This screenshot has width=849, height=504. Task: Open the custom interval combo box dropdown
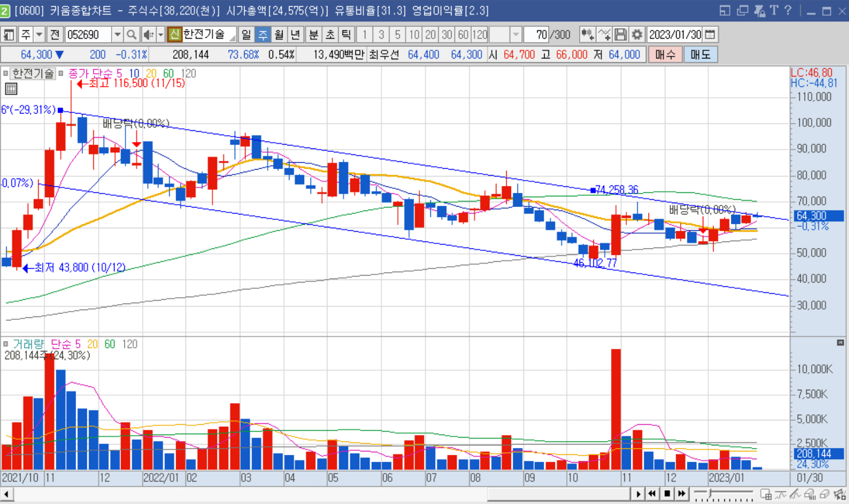coord(516,34)
